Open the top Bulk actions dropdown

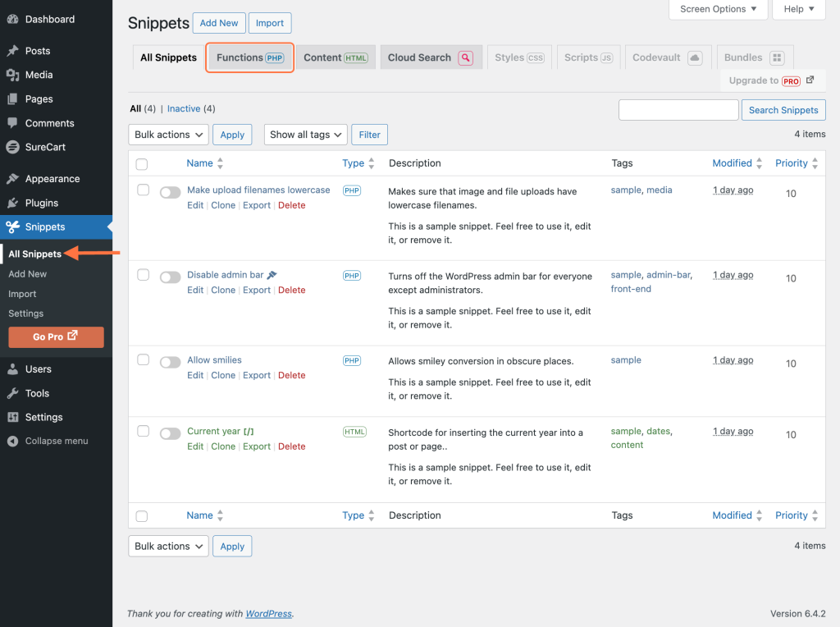[x=168, y=135]
